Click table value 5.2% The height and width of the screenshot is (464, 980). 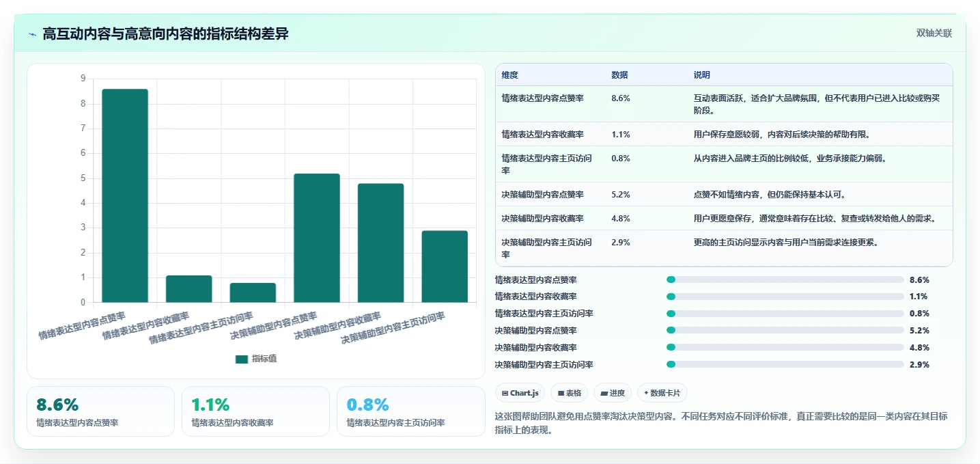pos(621,195)
